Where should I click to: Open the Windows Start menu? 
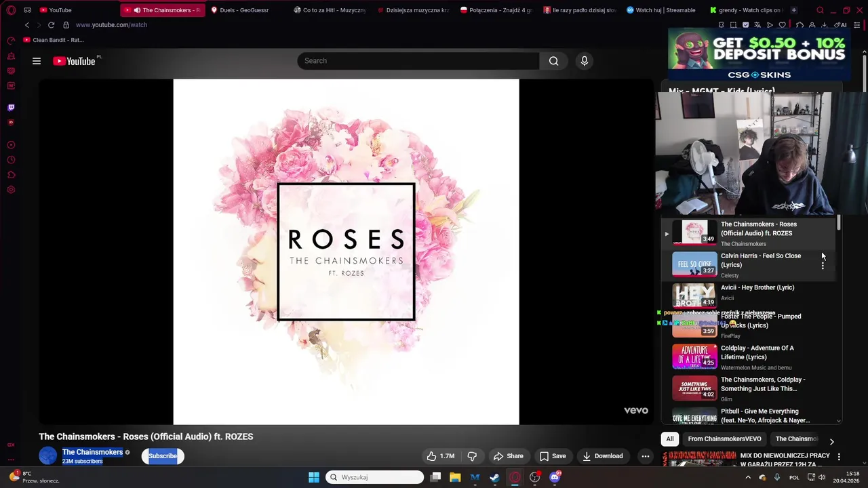(x=314, y=477)
